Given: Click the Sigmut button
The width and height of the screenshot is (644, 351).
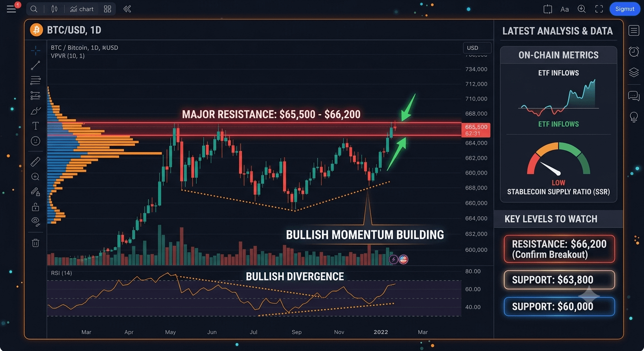Looking at the screenshot, I should (625, 9).
